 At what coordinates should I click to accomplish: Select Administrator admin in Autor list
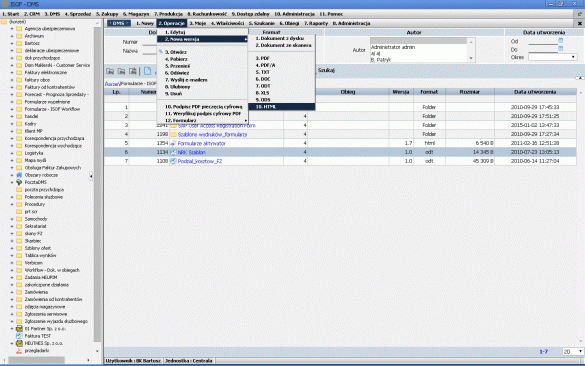point(393,47)
